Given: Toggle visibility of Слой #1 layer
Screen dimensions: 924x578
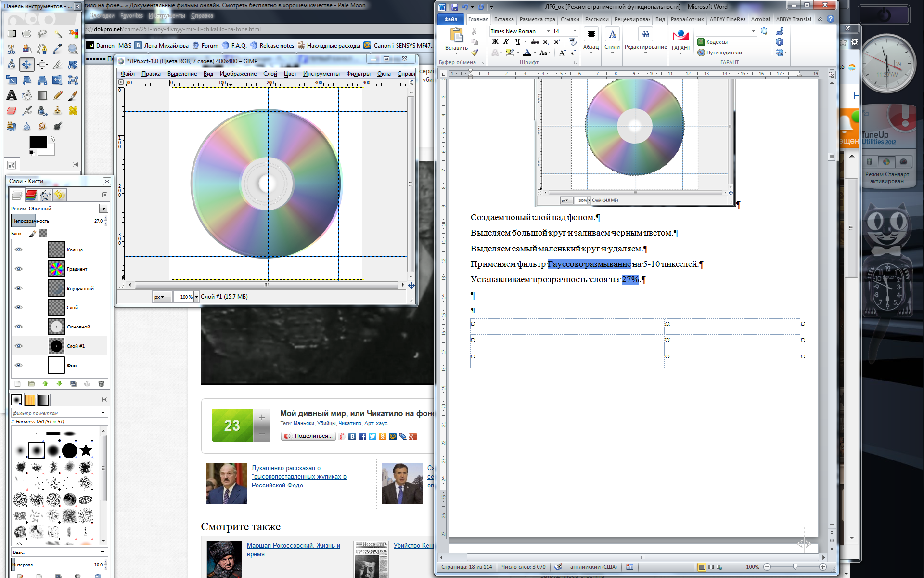Looking at the screenshot, I should click(19, 346).
